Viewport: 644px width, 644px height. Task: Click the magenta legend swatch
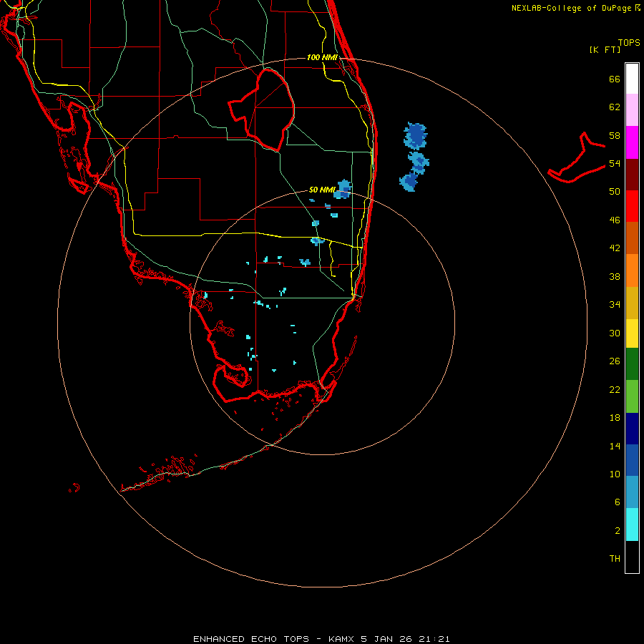pyautogui.click(x=632, y=142)
